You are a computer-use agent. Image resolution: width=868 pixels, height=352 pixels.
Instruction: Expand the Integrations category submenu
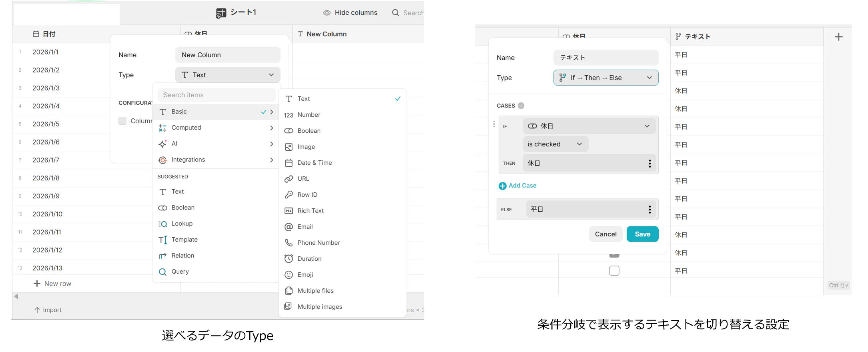[216, 160]
